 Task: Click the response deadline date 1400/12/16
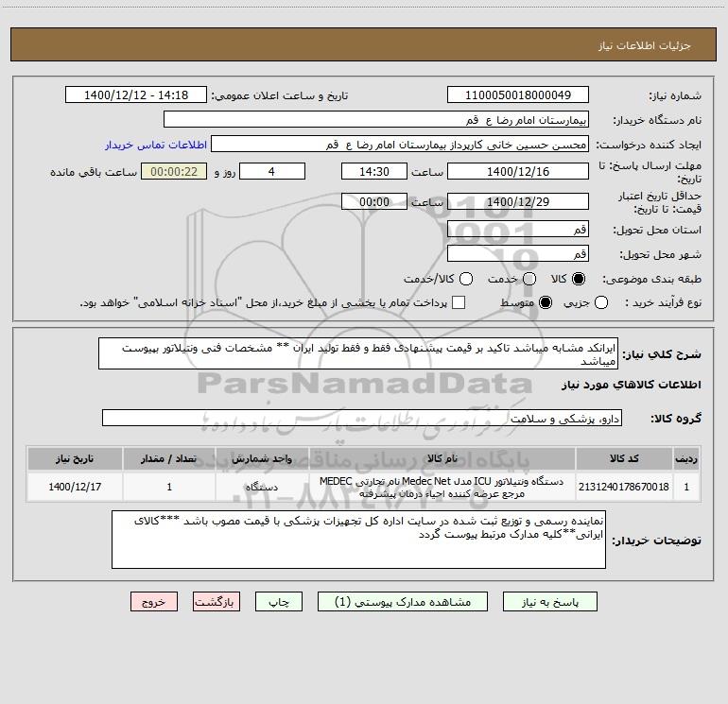click(518, 171)
